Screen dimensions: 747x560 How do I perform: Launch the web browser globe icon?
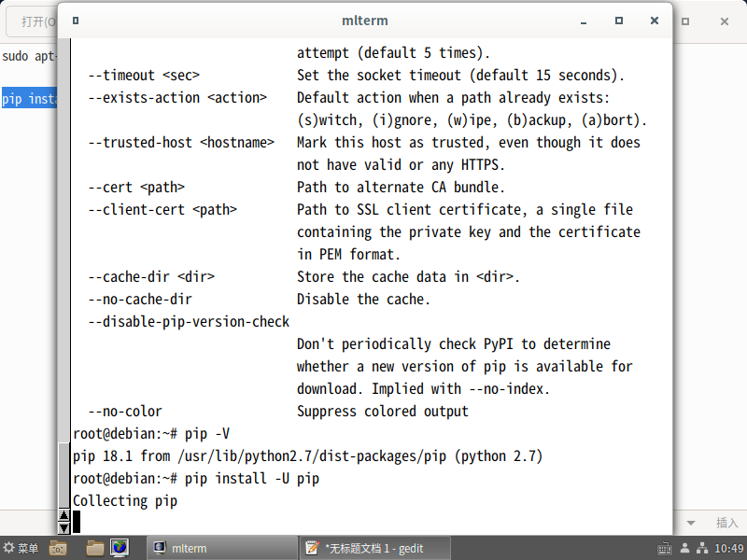pyautogui.click(x=120, y=548)
